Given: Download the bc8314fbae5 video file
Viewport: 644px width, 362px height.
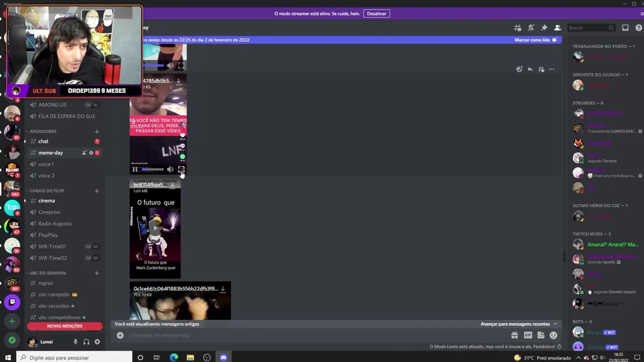Looking at the screenshot, I should [173, 185].
